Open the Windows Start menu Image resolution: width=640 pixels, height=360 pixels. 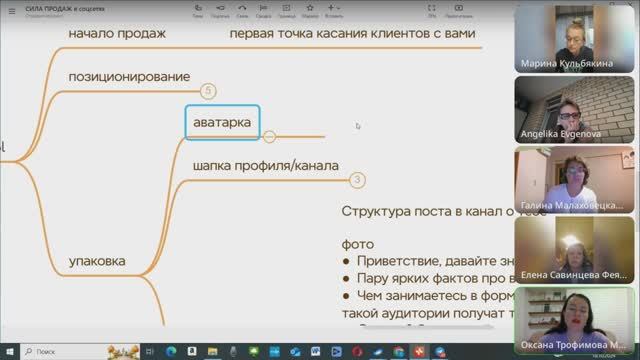[x=10, y=351]
